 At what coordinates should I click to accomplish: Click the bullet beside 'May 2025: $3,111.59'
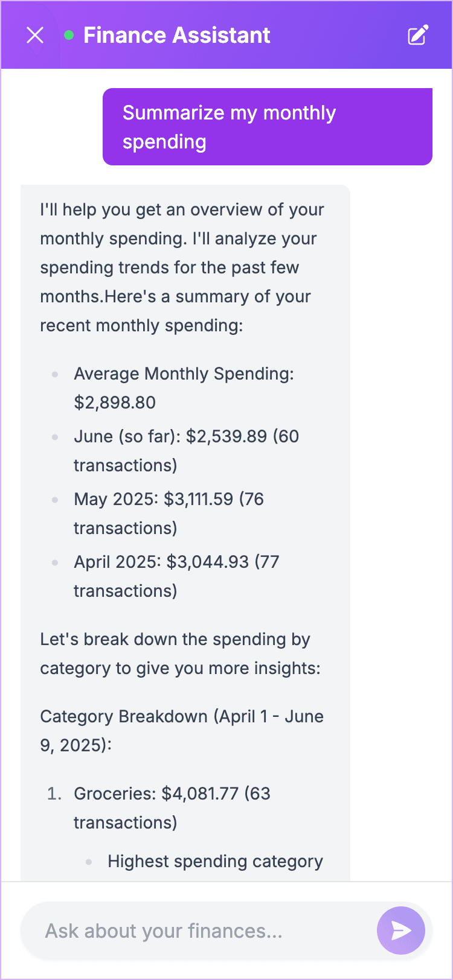click(56, 500)
